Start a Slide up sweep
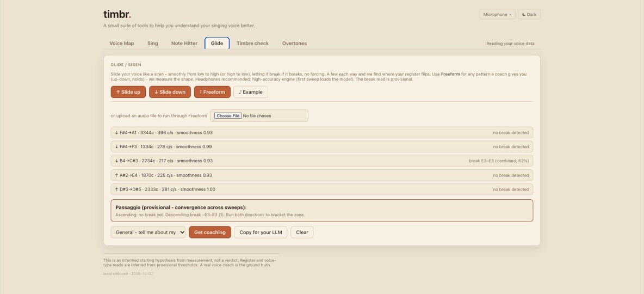 pos(128,92)
